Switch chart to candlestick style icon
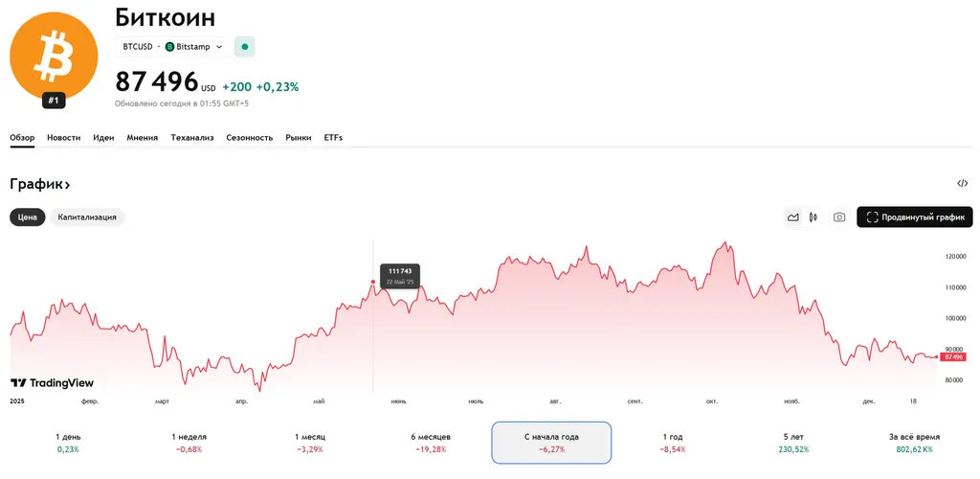 (x=813, y=217)
